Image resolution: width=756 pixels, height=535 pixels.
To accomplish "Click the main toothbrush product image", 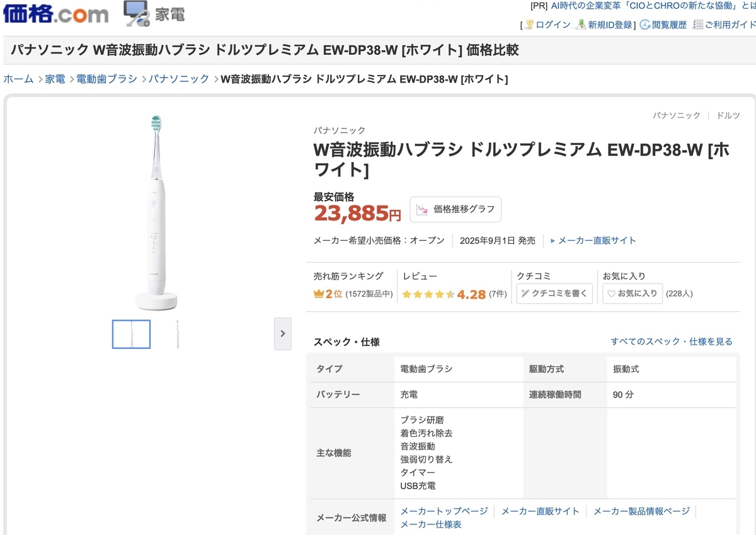I will click(x=154, y=213).
